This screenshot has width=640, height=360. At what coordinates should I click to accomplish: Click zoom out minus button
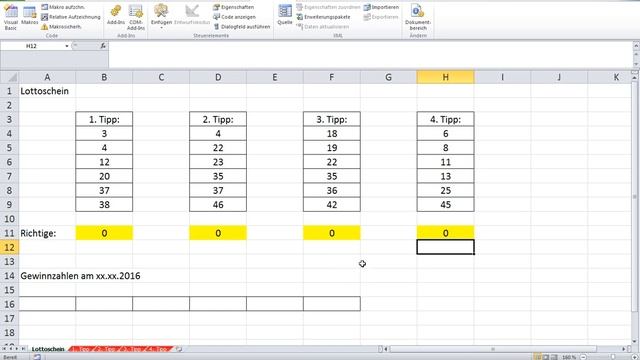584,357
